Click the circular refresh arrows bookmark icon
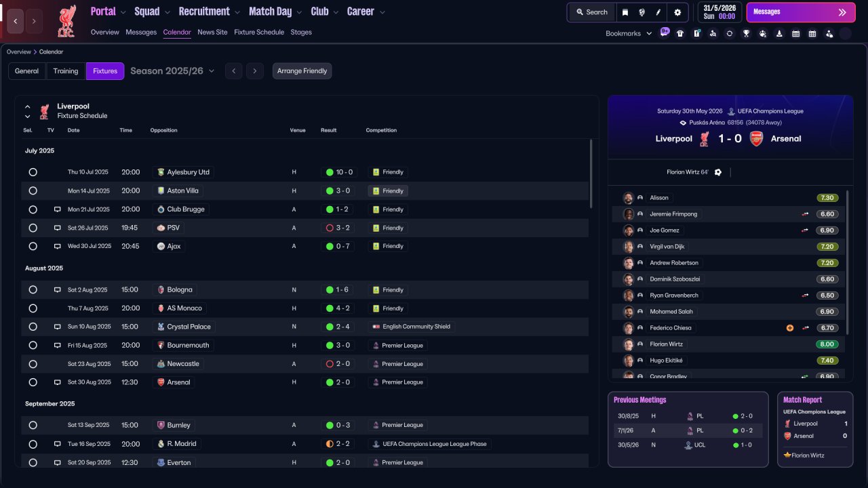This screenshot has width=868, height=488. (x=730, y=33)
